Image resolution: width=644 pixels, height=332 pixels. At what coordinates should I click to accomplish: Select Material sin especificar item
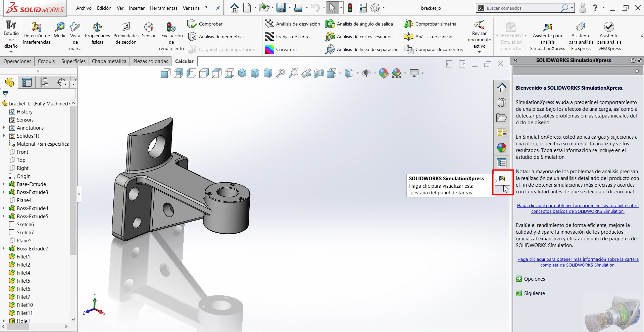(x=39, y=144)
